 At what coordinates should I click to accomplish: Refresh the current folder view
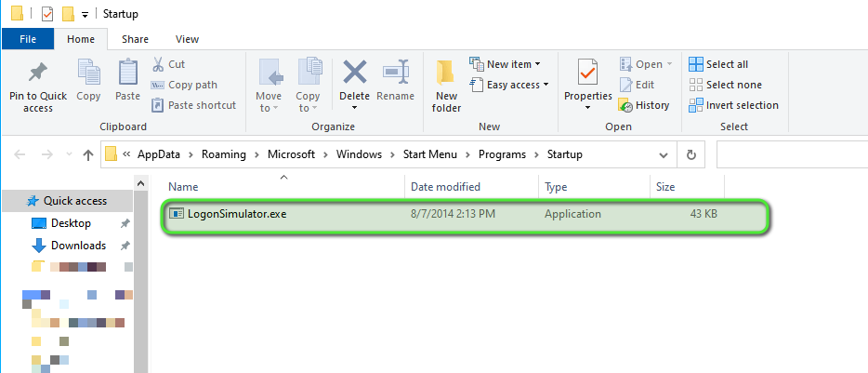[x=690, y=154]
